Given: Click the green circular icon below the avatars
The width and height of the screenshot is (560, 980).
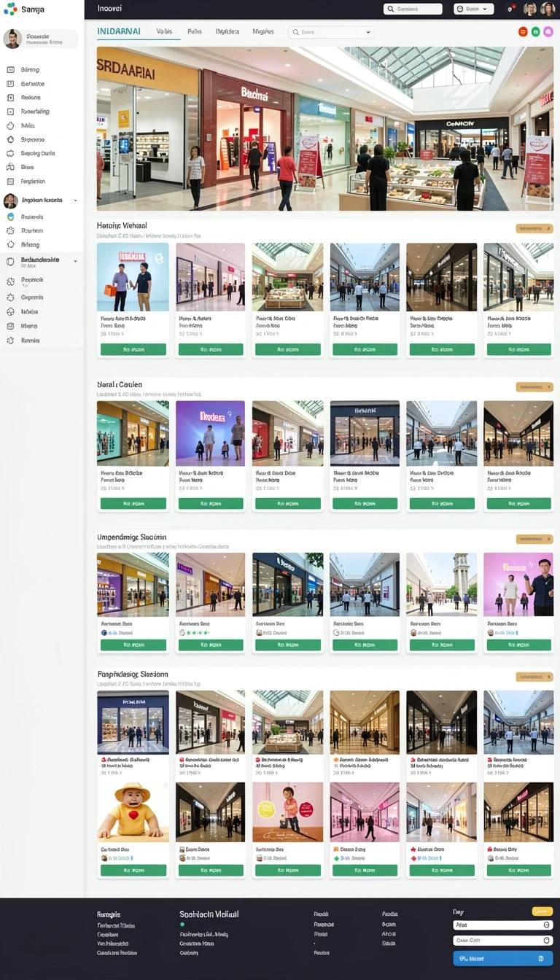Looking at the screenshot, I should tap(536, 32).
